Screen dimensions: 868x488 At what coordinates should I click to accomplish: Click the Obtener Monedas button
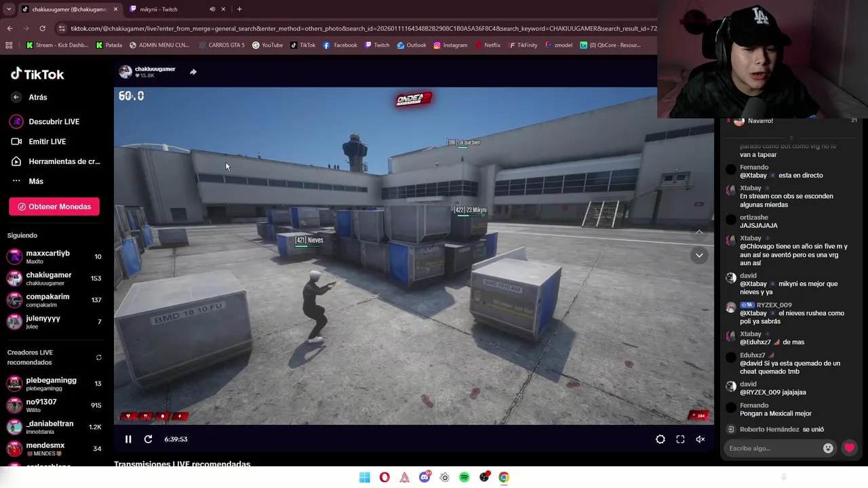coord(54,207)
